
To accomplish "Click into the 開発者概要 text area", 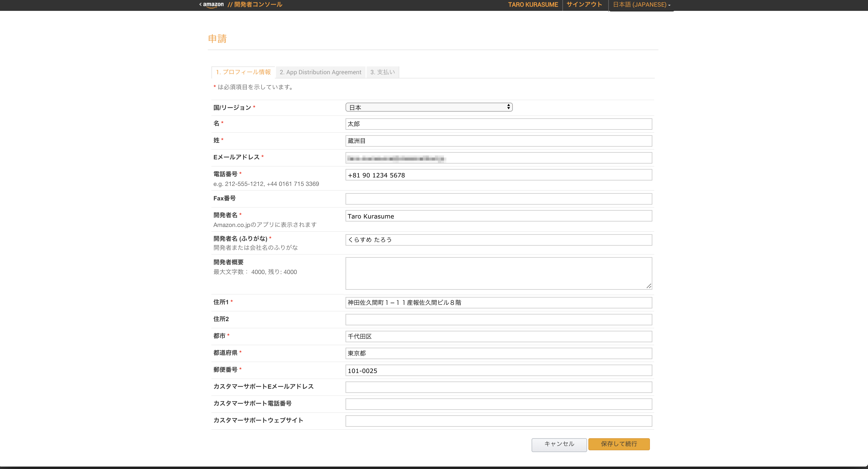I will tap(498, 273).
